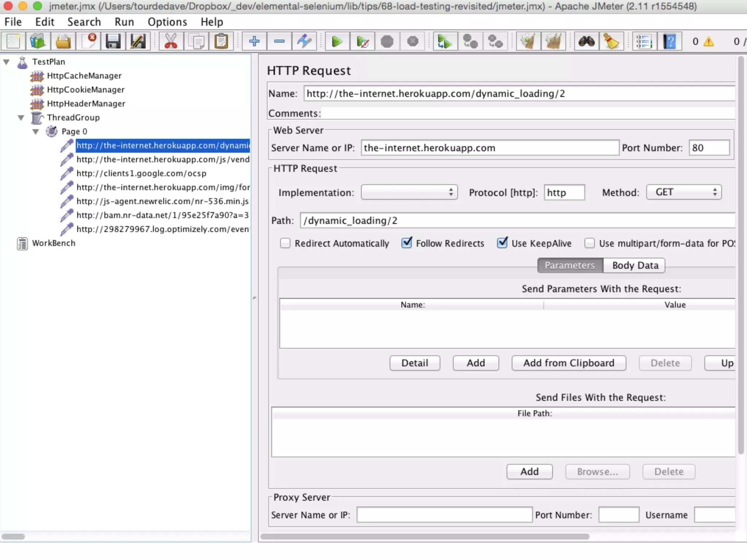The image size is (747, 560).
Task: Uncheck the Follow Redirects checkbox
Action: point(407,243)
